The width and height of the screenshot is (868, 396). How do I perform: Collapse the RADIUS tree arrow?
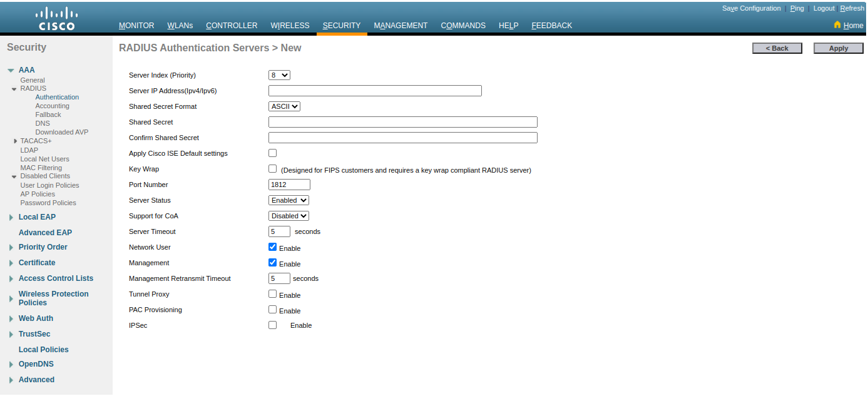pos(14,89)
